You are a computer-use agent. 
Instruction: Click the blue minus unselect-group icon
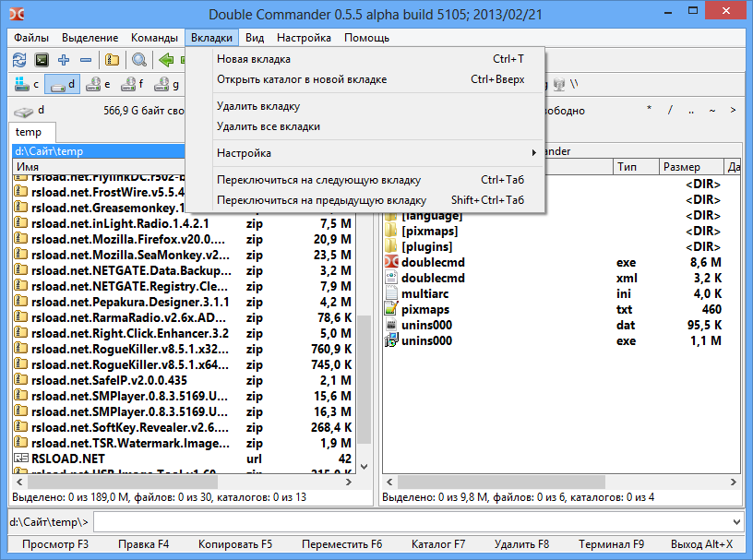86,60
